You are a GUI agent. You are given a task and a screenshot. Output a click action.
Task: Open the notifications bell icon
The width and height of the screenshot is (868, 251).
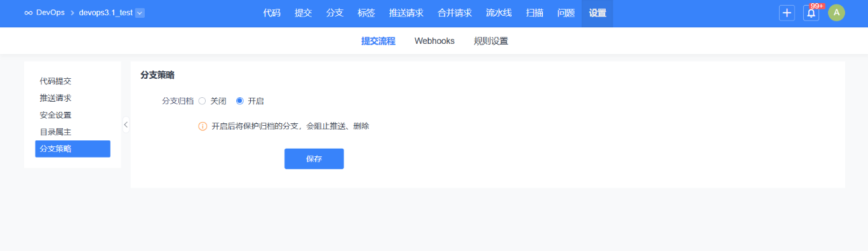811,13
